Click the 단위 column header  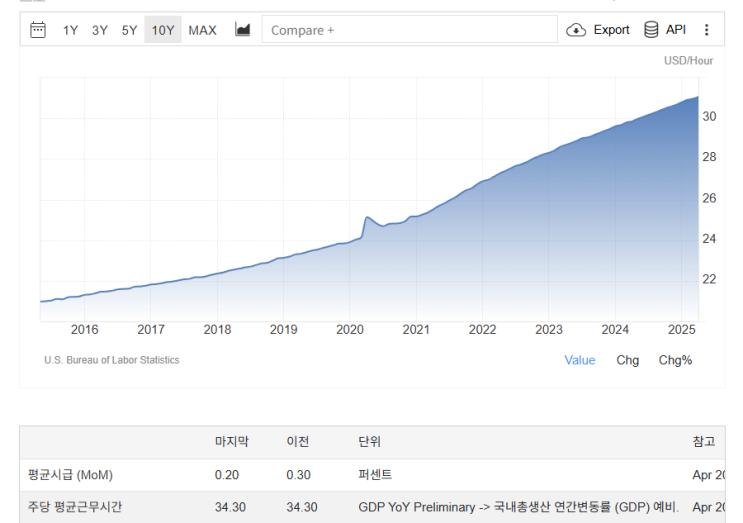click(370, 442)
